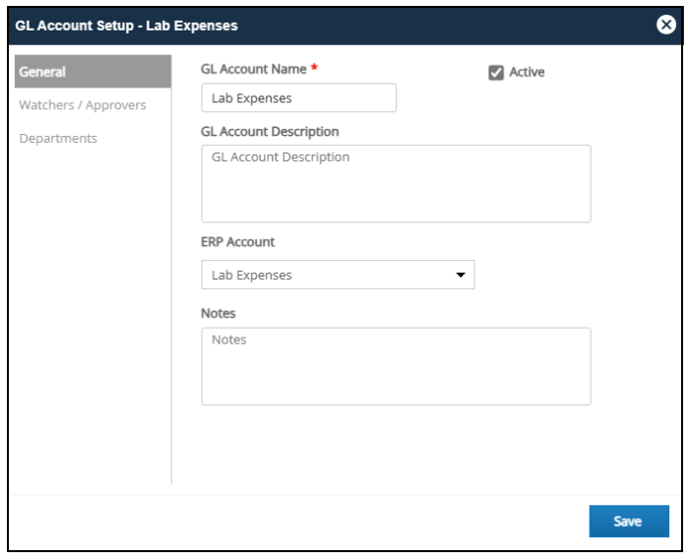688x560 pixels.
Task: Switch to the Departments tab
Action: pyautogui.click(x=58, y=138)
